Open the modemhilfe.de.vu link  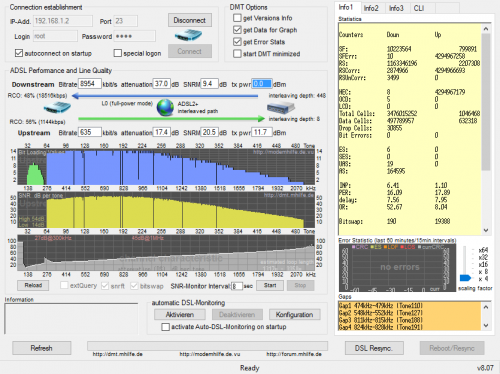point(210,354)
